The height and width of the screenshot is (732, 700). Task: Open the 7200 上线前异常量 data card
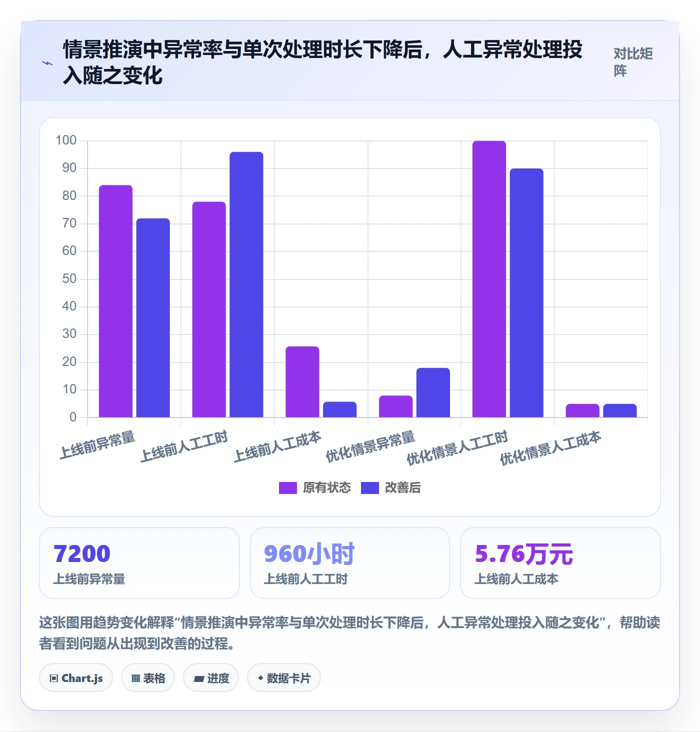pos(139,563)
